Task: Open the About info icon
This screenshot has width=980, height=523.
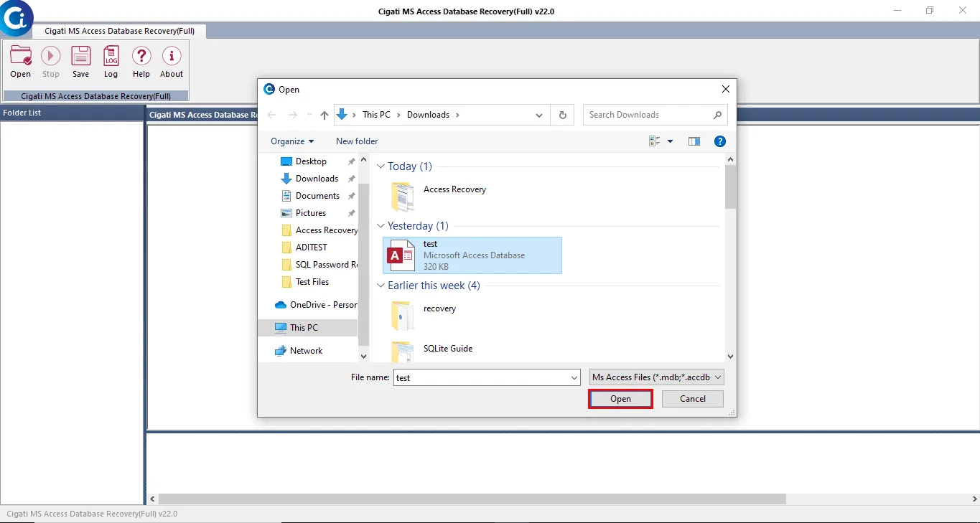Action: (x=172, y=62)
